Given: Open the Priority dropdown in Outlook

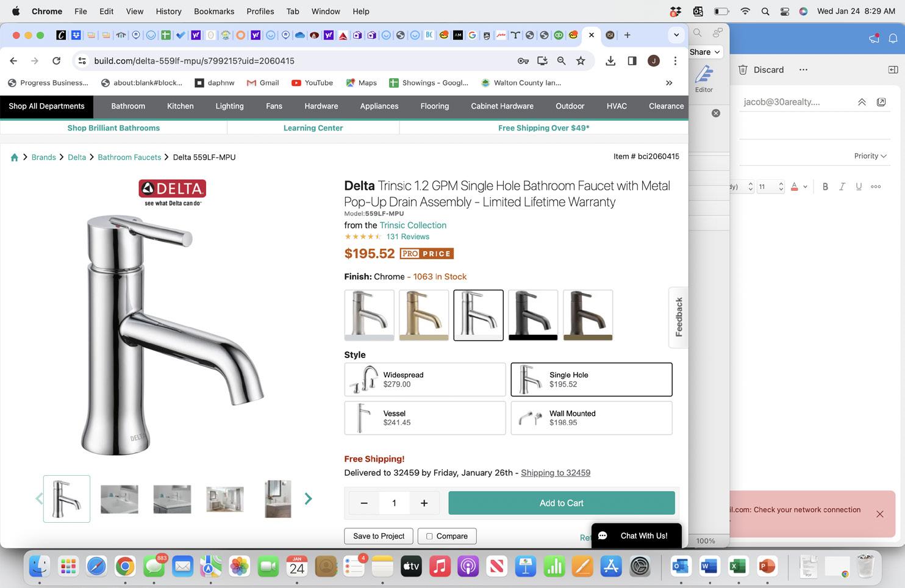Looking at the screenshot, I should click(870, 156).
